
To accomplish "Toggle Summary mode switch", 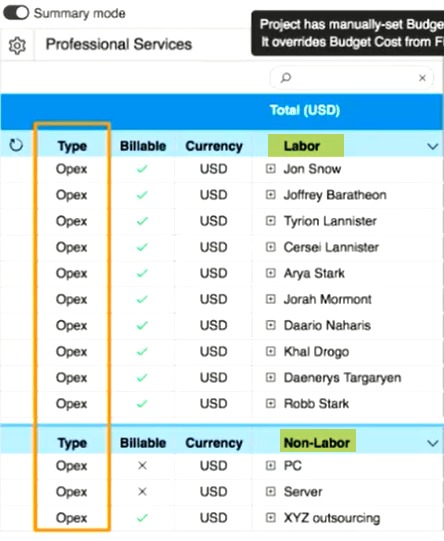I will pyautogui.click(x=16, y=13).
